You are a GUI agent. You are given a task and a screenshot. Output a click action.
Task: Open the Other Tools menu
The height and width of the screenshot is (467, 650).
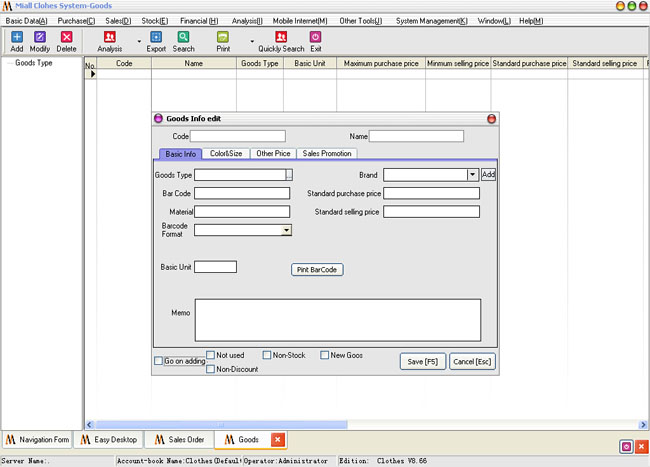point(361,21)
